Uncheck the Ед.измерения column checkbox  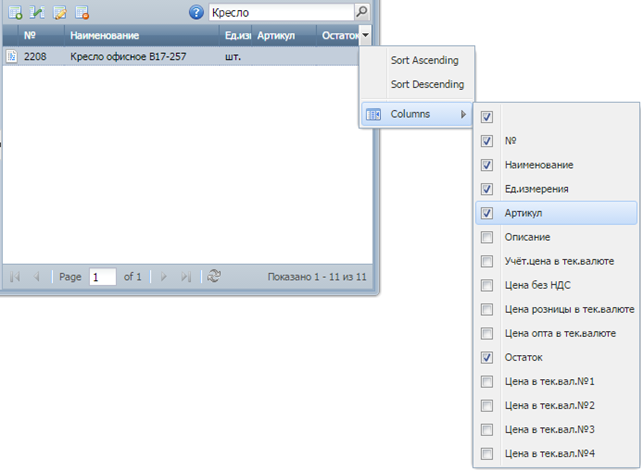[x=486, y=189]
